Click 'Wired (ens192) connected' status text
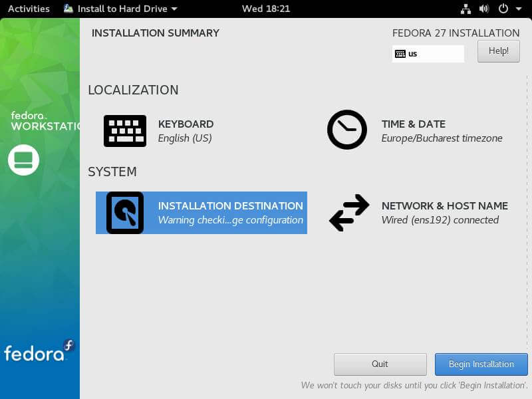 (x=440, y=220)
